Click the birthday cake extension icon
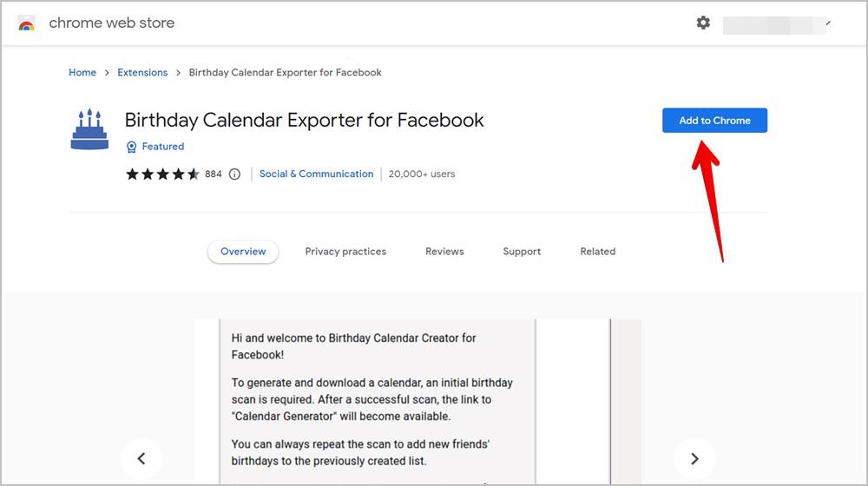Image resolution: width=868 pixels, height=486 pixels. pyautogui.click(x=89, y=129)
